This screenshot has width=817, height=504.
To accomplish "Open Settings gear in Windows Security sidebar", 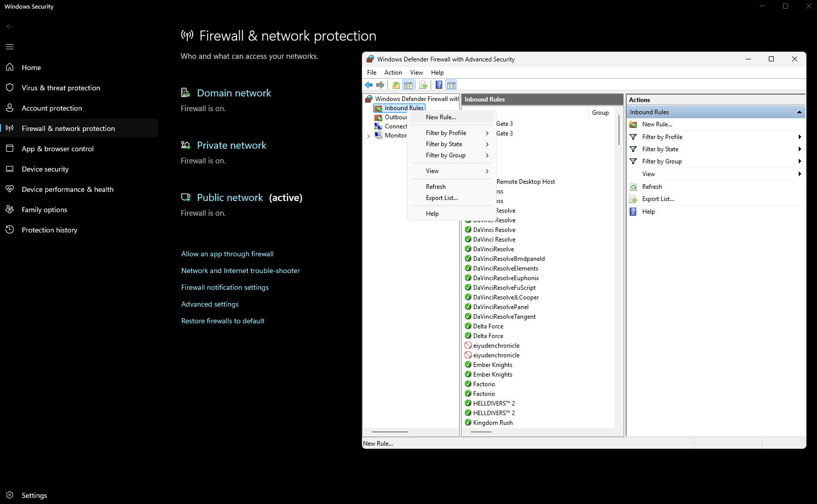I will pyautogui.click(x=10, y=495).
